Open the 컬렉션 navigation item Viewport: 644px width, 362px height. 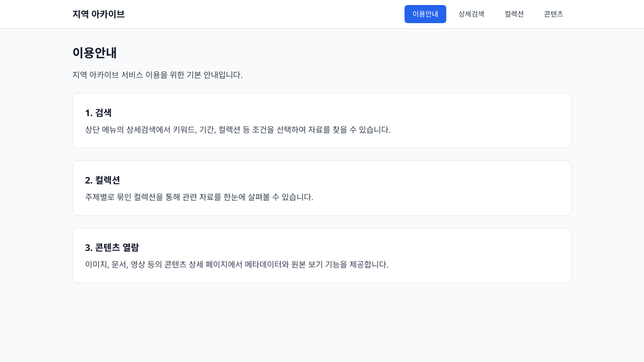[x=514, y=14]
